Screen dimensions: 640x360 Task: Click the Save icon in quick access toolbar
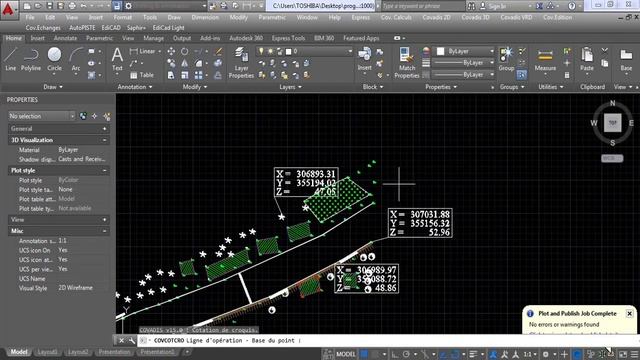pyautogui.click(x=49, y=6)
